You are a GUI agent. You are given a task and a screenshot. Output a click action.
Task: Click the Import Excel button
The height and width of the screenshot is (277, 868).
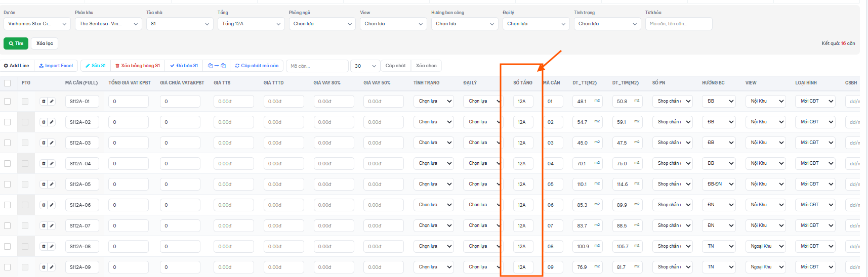[x=56, y=66]
